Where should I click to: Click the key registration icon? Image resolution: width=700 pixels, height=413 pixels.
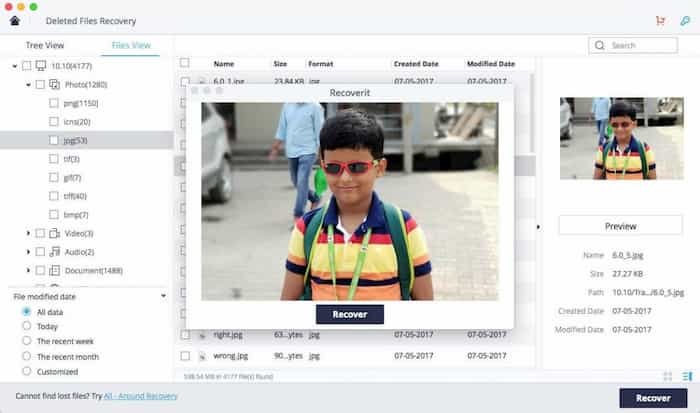tap(685, 21)
